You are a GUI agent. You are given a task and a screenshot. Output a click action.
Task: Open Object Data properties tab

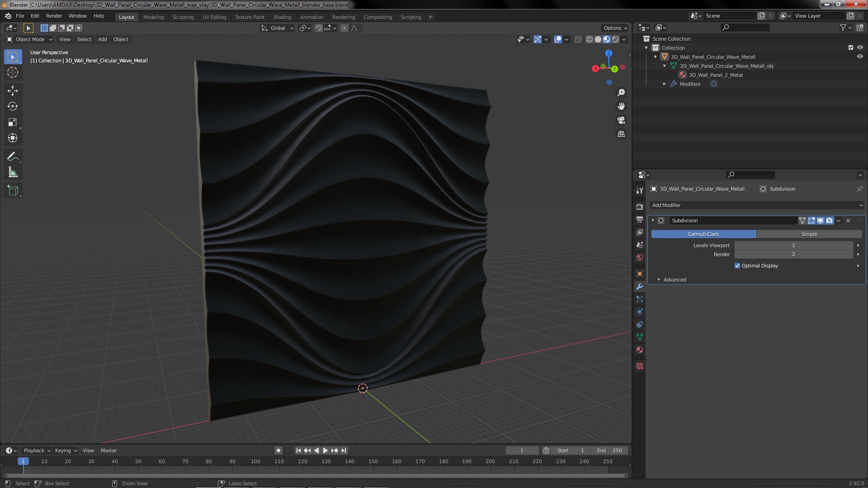coord(639,337)
